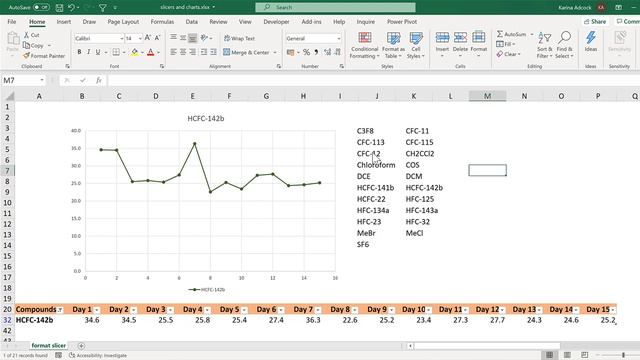
Task: Open Conditional Formatting menu
Action: coord(364,45)
